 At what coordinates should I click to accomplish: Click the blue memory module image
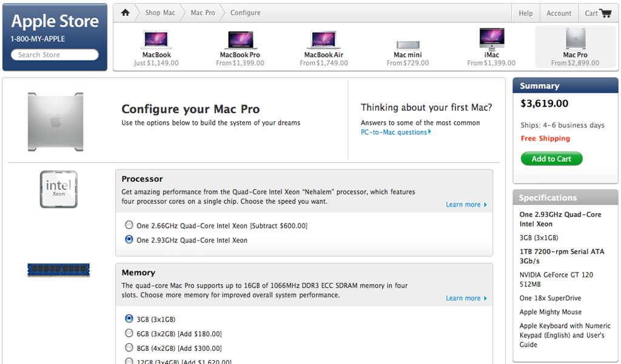pyautogui.click(x=59, y=270)
